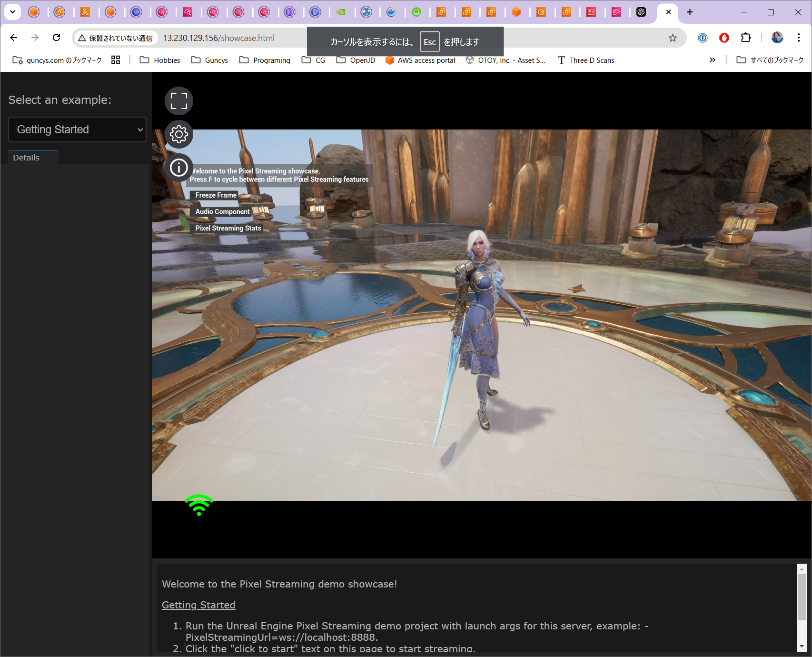The width and height of the screenshot is (812, 657).
Task: Open the tab groups grid icon
Action: pyautogui.click(x=116, y=60)
